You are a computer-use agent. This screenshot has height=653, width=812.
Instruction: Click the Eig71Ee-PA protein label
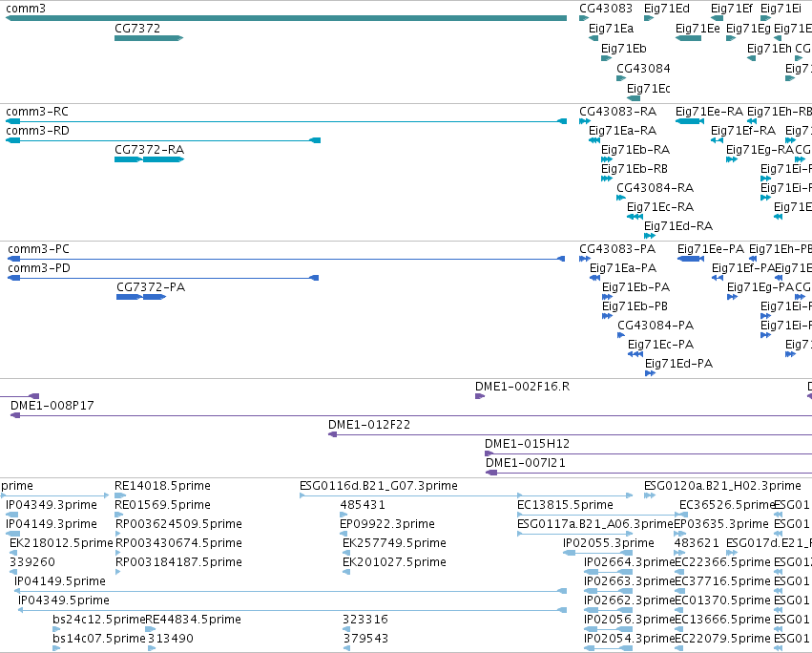[711, 249]
